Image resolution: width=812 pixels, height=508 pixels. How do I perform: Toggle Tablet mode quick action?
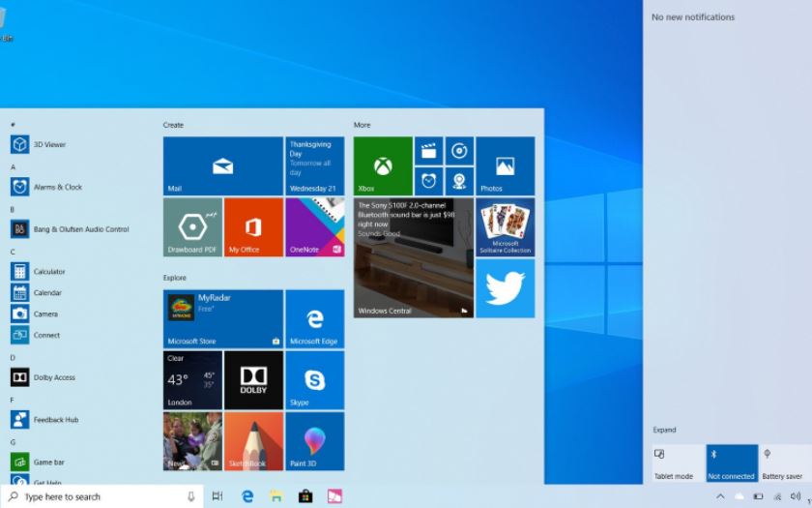pyautogui.click(x=678, y=463)
